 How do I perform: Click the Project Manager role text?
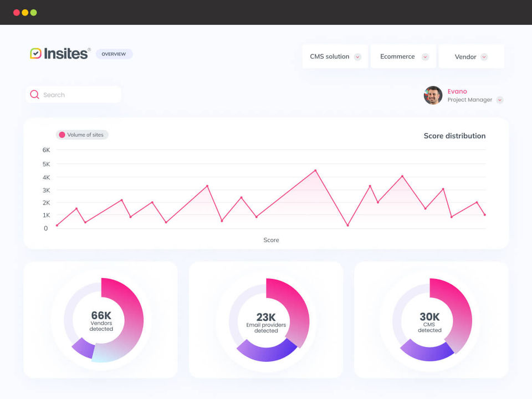click(469, 100)
